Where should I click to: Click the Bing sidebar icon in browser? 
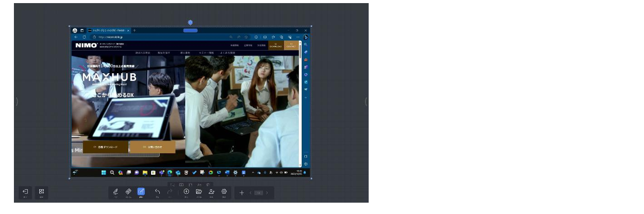pos(306,37)
